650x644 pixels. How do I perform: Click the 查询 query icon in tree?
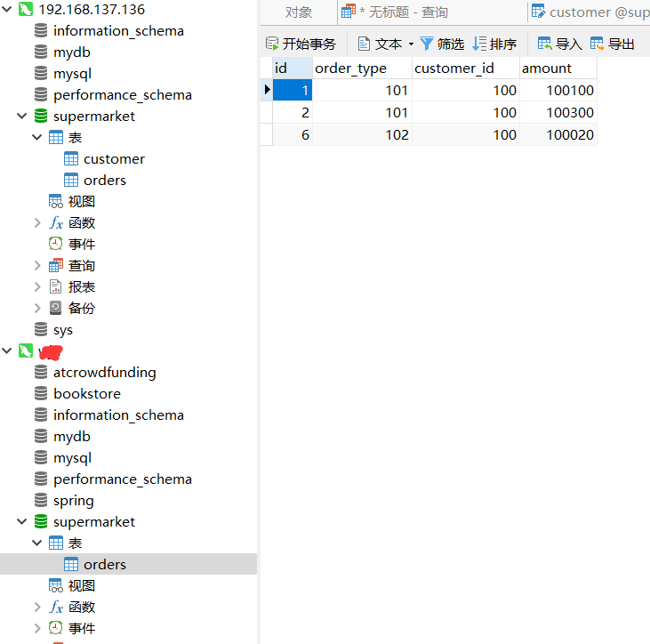point(56,265)
